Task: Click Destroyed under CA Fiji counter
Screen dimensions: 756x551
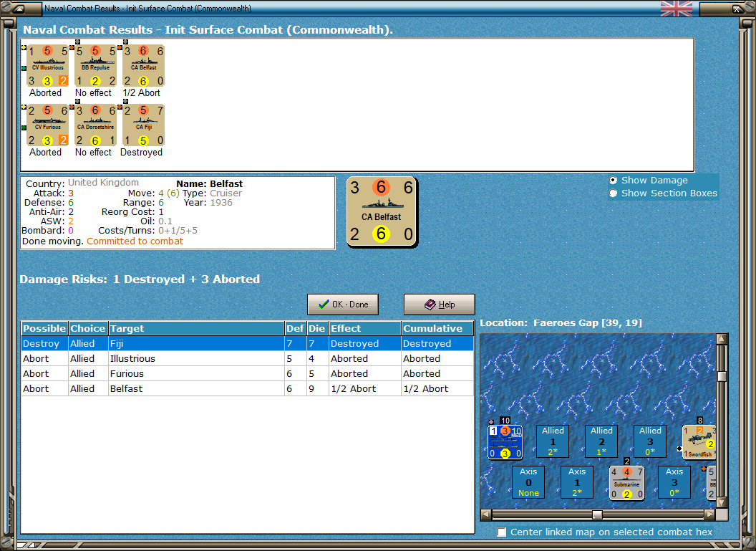Action: [x=141, y=152]
